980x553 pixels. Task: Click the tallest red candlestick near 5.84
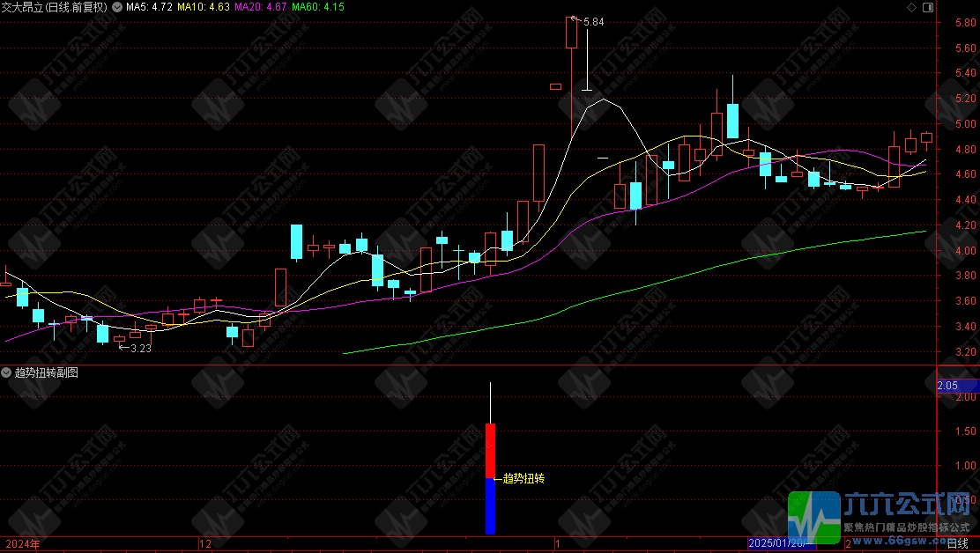(x=571, y=33)
